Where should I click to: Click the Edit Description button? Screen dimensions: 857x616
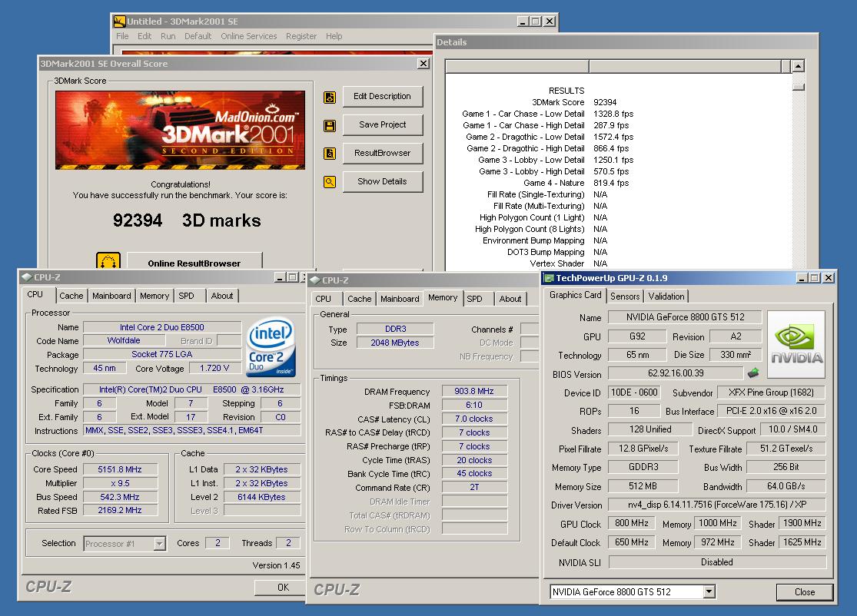383,96
